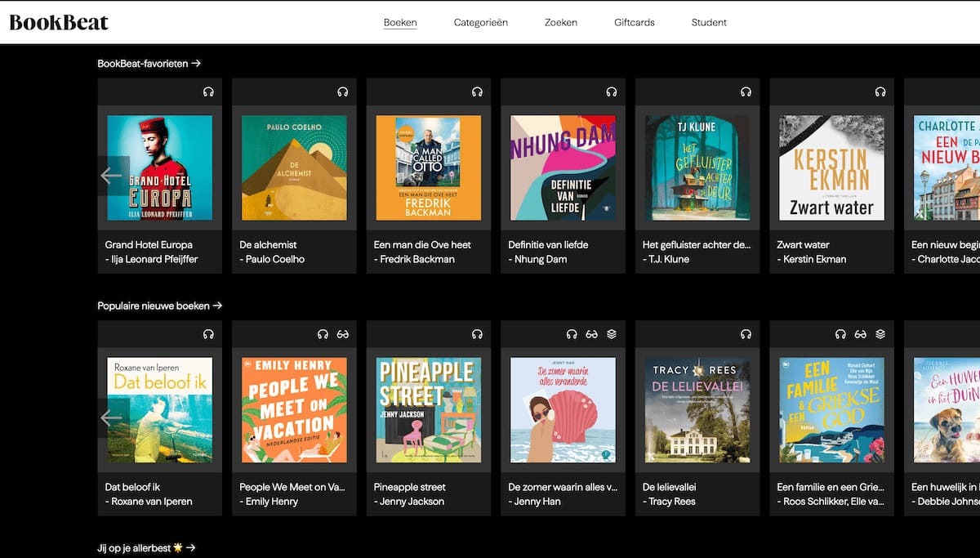Click author text T.J. Klune
This screenshot has height=558, width=980.
(x=669, y=259)
